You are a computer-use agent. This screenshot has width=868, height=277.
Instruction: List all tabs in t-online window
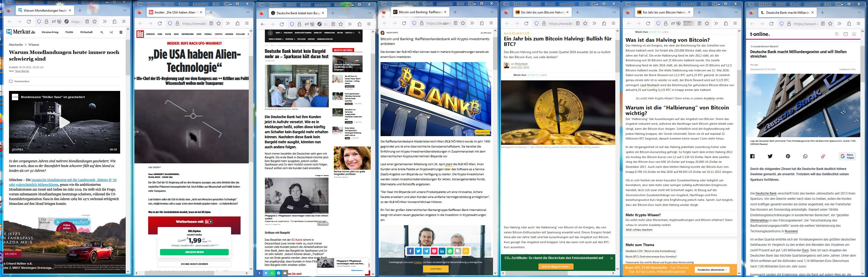point(860,12)
